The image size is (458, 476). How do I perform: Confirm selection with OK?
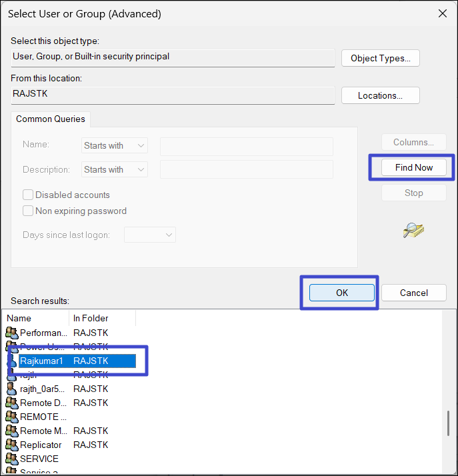(342, 293)
